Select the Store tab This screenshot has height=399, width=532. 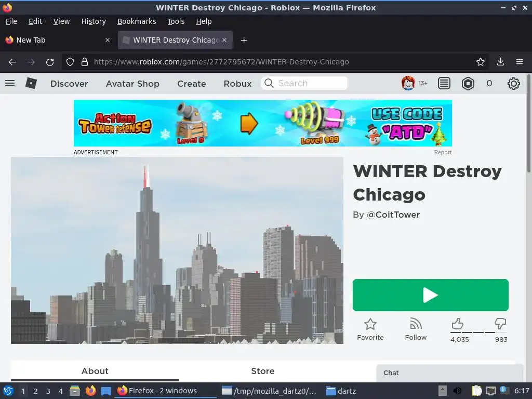point(262,371)
